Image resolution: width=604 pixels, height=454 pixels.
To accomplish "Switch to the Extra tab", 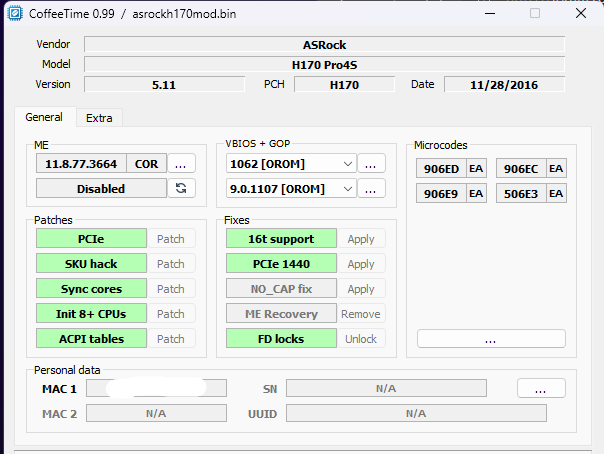I will [x=99, y=118].
